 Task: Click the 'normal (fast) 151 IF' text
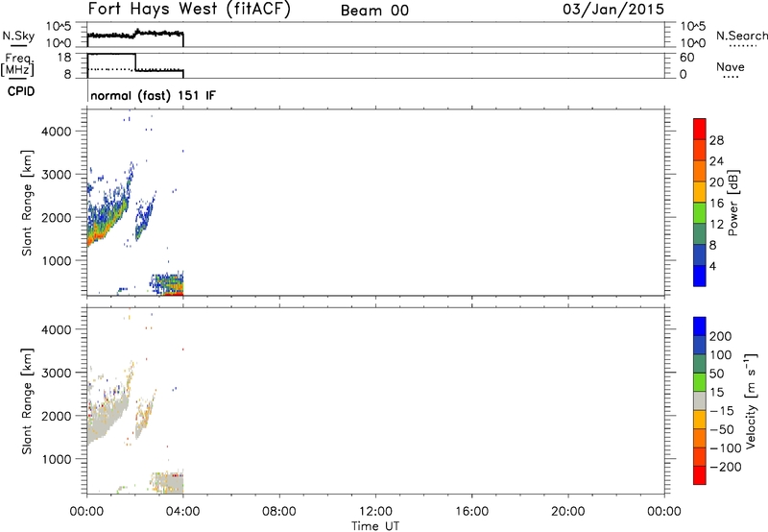(x=153, y=95)
